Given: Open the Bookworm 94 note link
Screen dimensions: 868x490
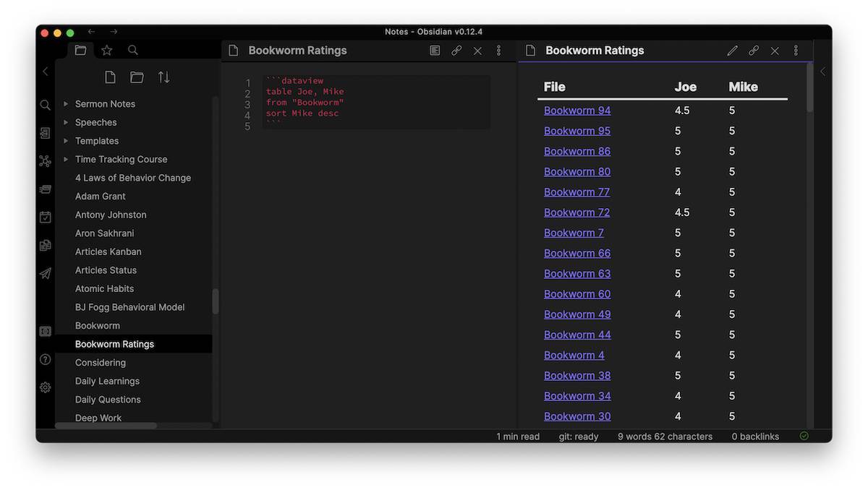Looking at the screenshot, I should click(576, 110).
